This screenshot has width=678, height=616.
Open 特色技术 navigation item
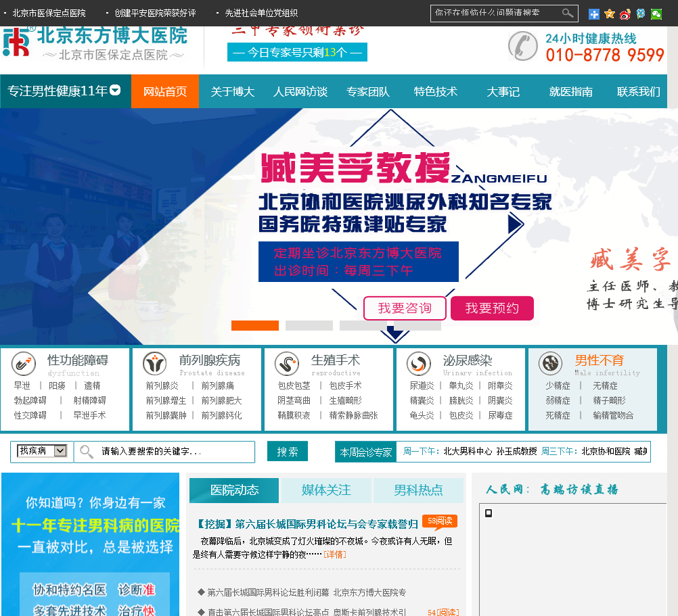point(436,91)
